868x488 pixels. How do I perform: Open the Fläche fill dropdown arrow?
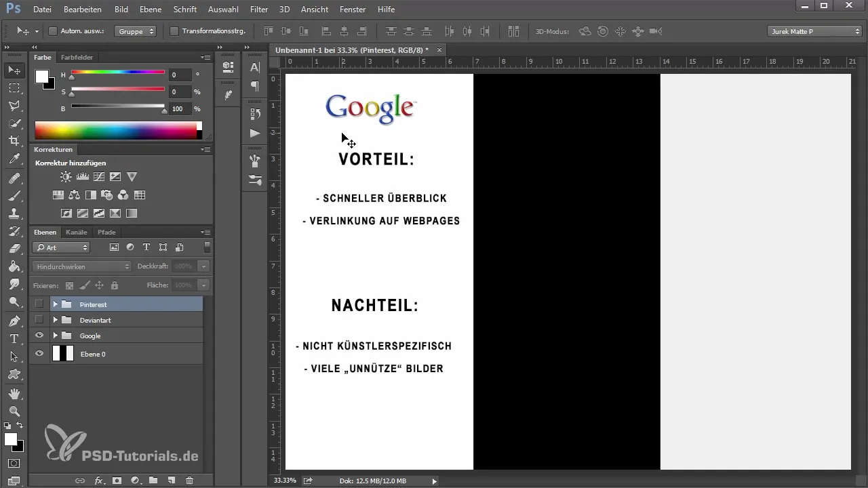204,285
